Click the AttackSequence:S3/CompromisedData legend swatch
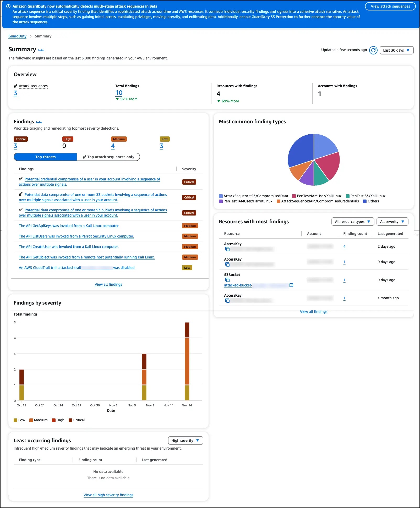This screenshot has height=508, width=420. [221, 196]
